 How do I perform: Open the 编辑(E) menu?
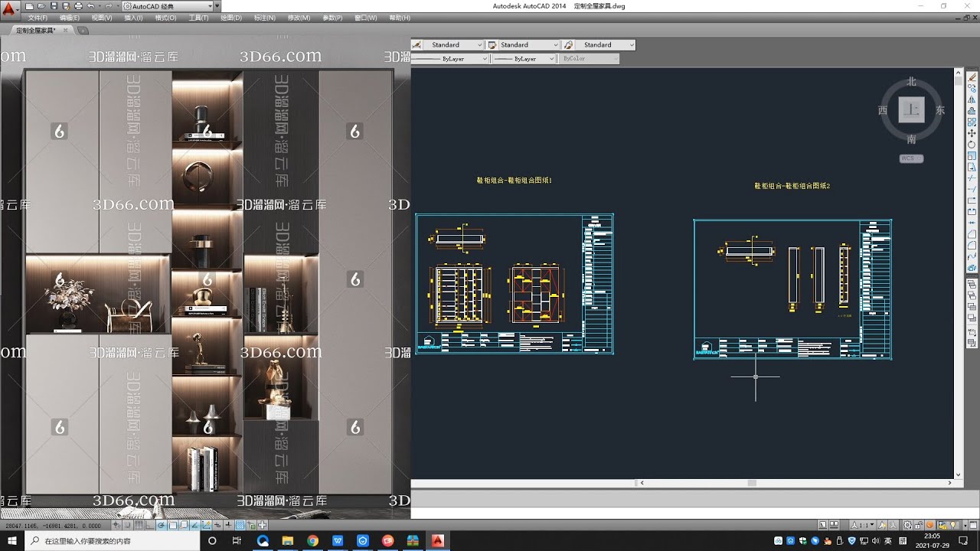(x=70, y=18)
